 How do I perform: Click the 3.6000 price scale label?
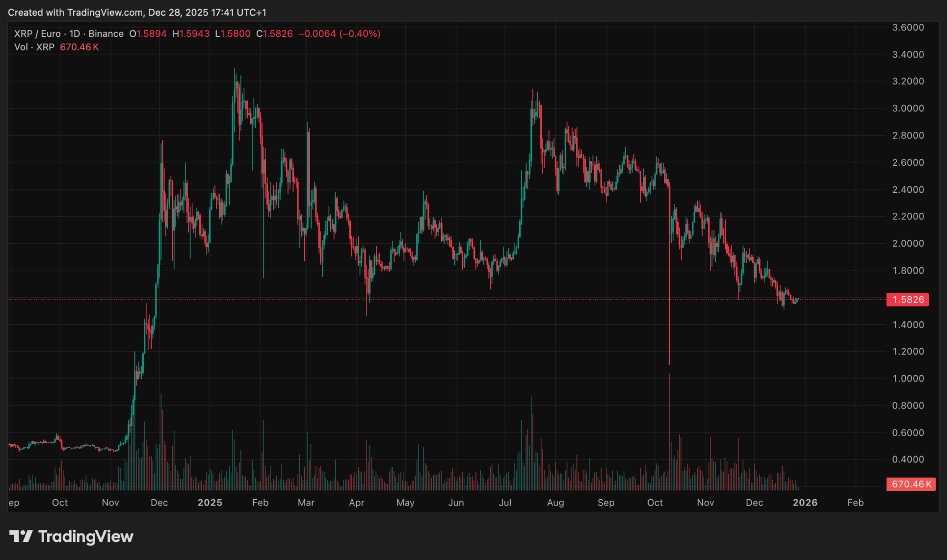point(908,27)
